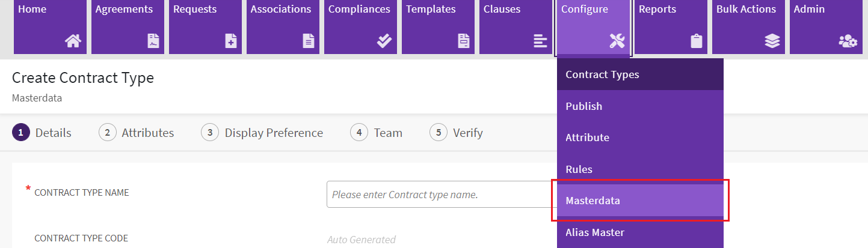Open Reports via the clipboard icon

coord(696,41)
